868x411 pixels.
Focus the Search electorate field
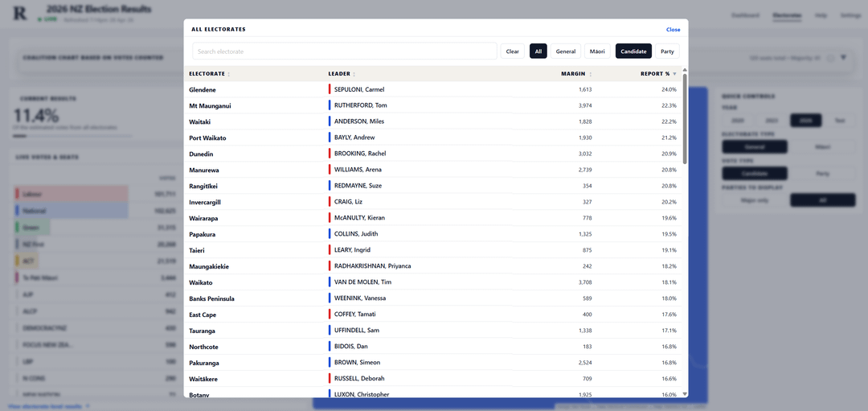(345, 51)
